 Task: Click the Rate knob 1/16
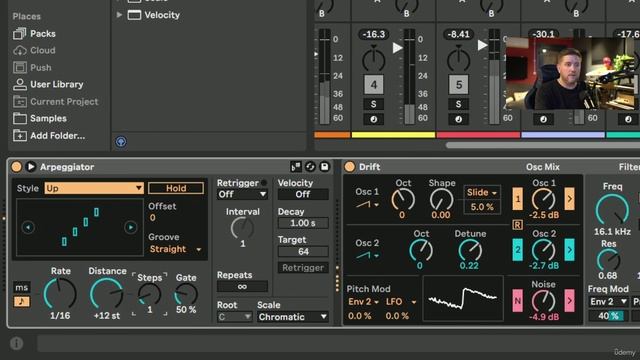[x=60, y=294]
